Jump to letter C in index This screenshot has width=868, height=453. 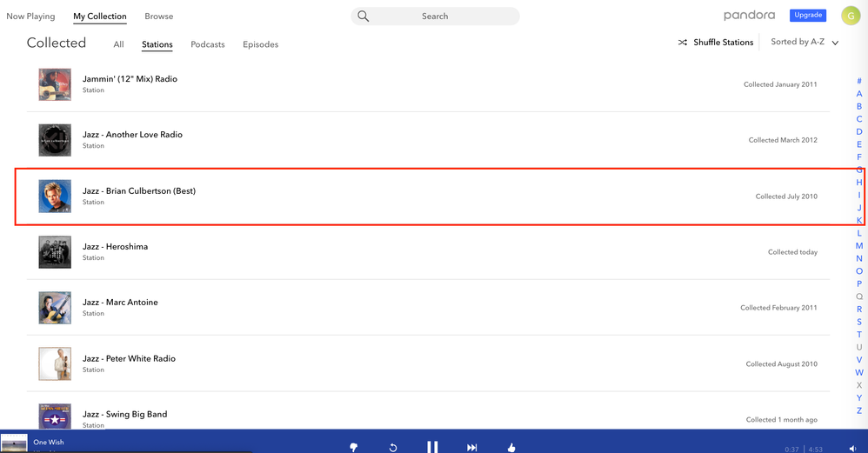tap(859, 119)
